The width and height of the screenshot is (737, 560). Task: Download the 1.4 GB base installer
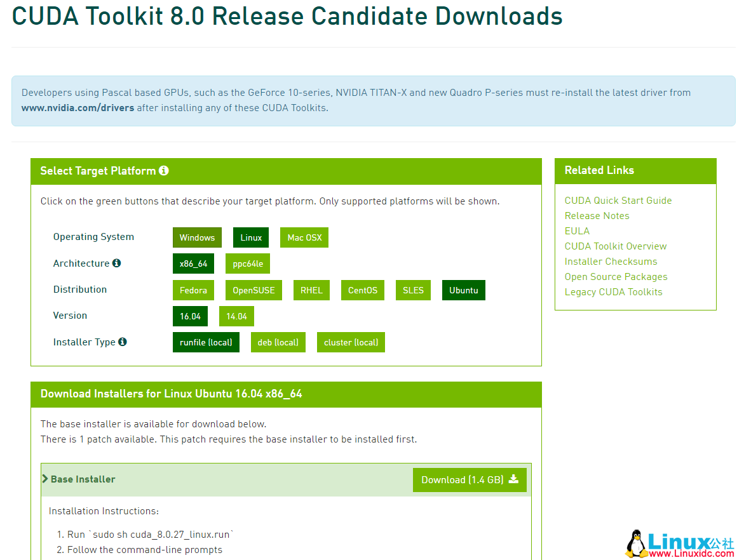tap(470, 479)
